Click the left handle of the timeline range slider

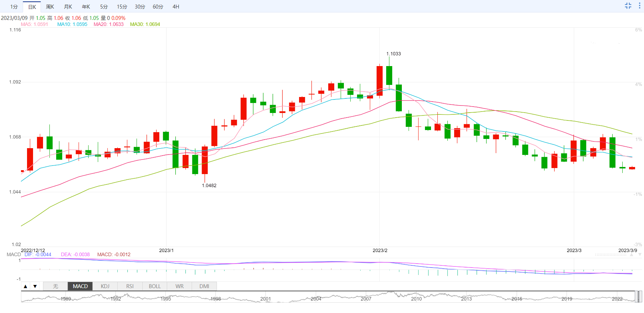[636, 297]
